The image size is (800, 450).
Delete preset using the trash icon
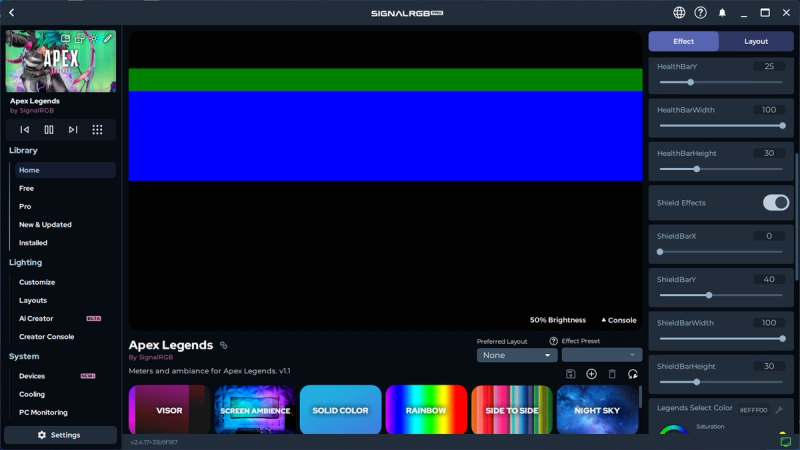pyautogui.click(x=612, y=374)
